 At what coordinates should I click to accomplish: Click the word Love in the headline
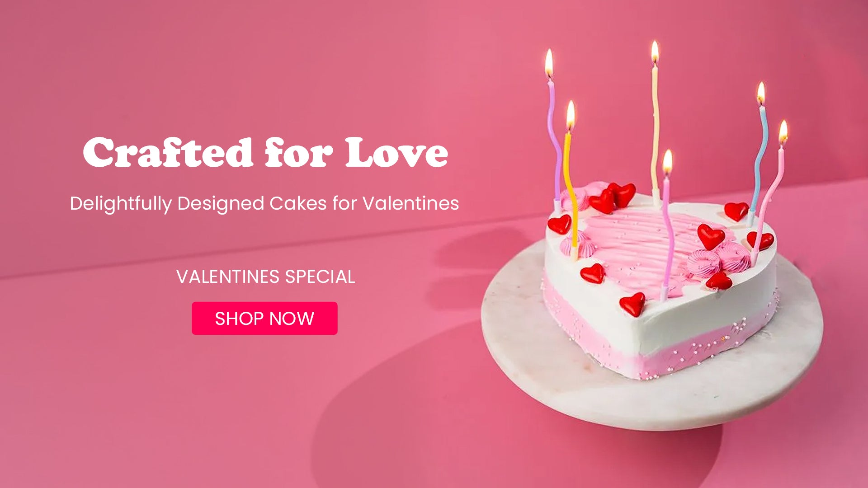click(396, 153)
